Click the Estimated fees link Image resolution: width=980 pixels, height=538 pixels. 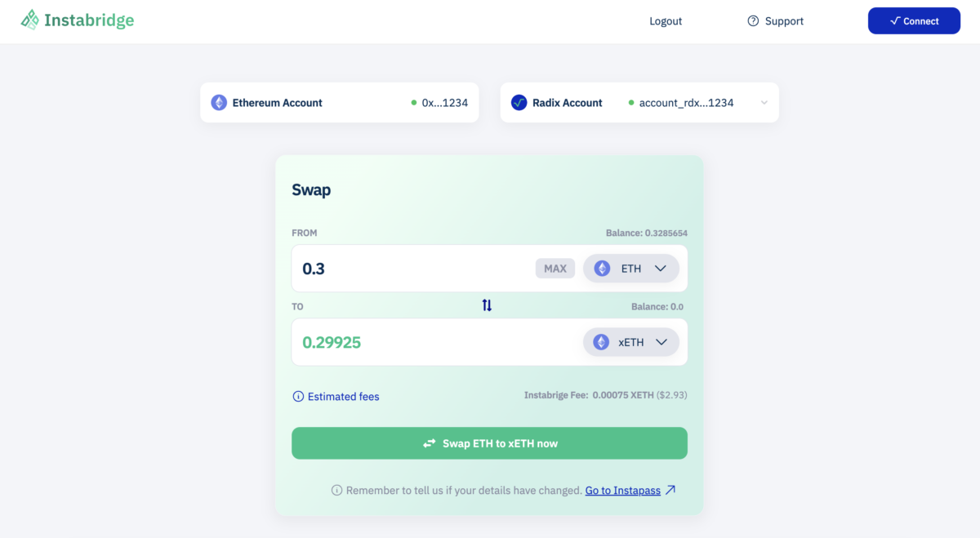click(x=344, y=397)
